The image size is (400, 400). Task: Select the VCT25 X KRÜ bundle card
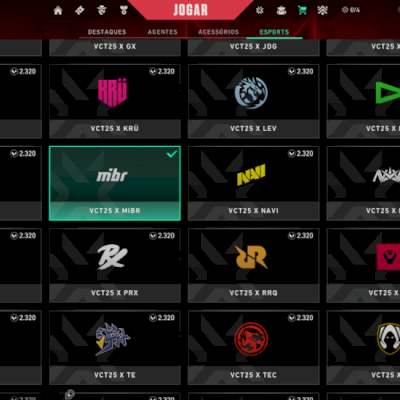click(115, 101)
